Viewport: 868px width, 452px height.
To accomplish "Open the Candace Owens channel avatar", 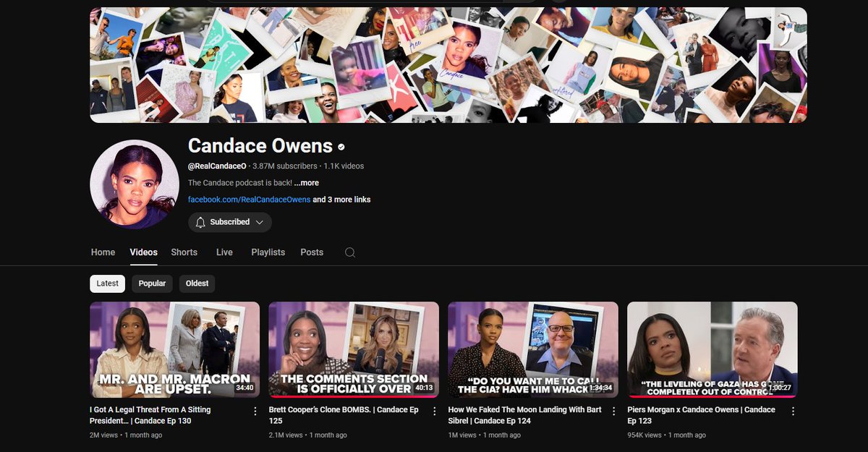I will coord(135,184).
